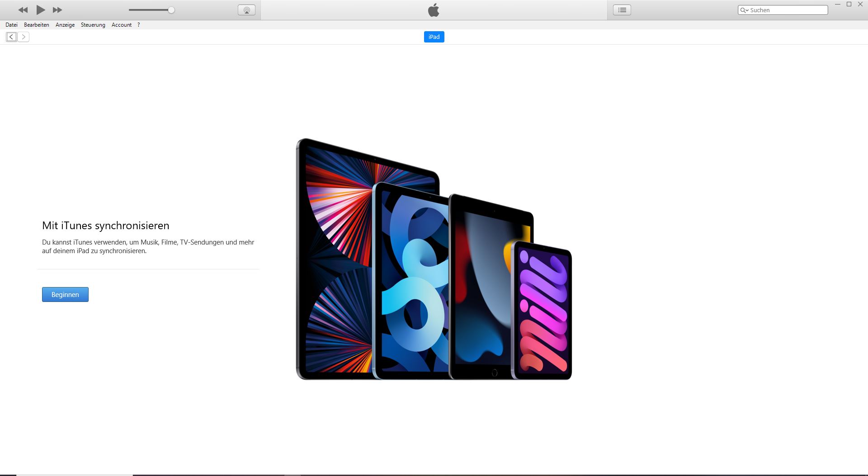Start playback with the play button

click(x=41, y=10)
